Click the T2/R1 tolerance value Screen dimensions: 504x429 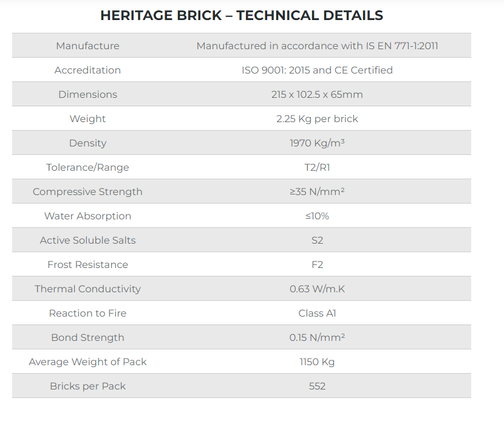coord(317,167)
